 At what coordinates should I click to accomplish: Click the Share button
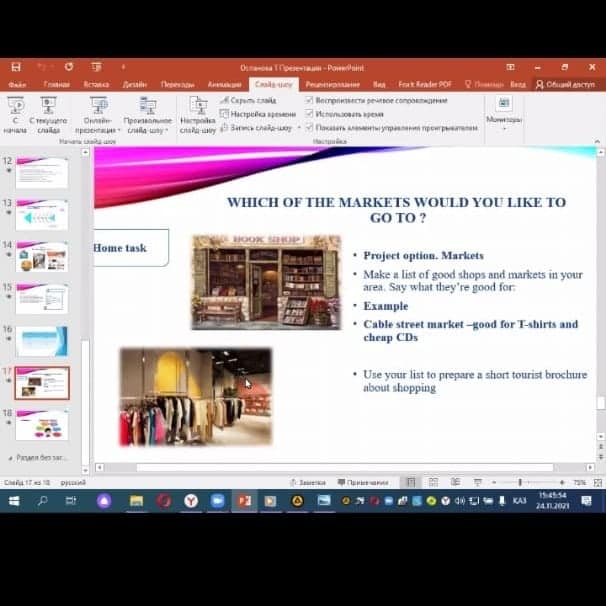pos(565,85)
